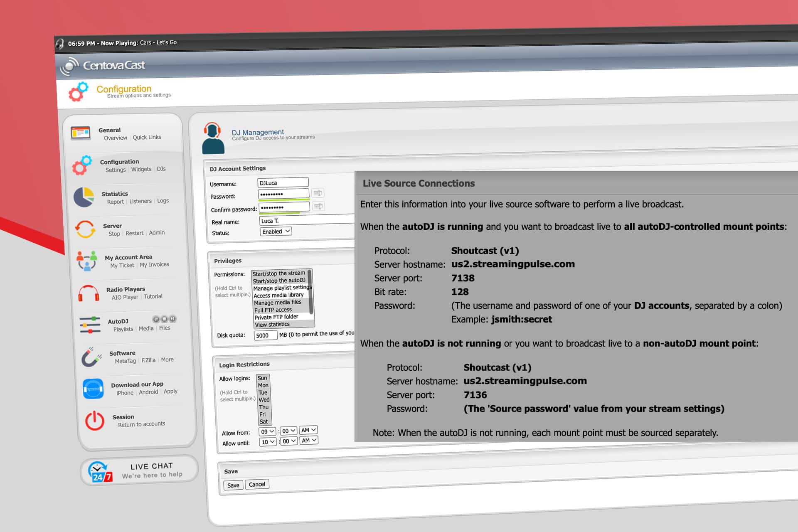
Task: Select Access media library permission
Action: 278,295
